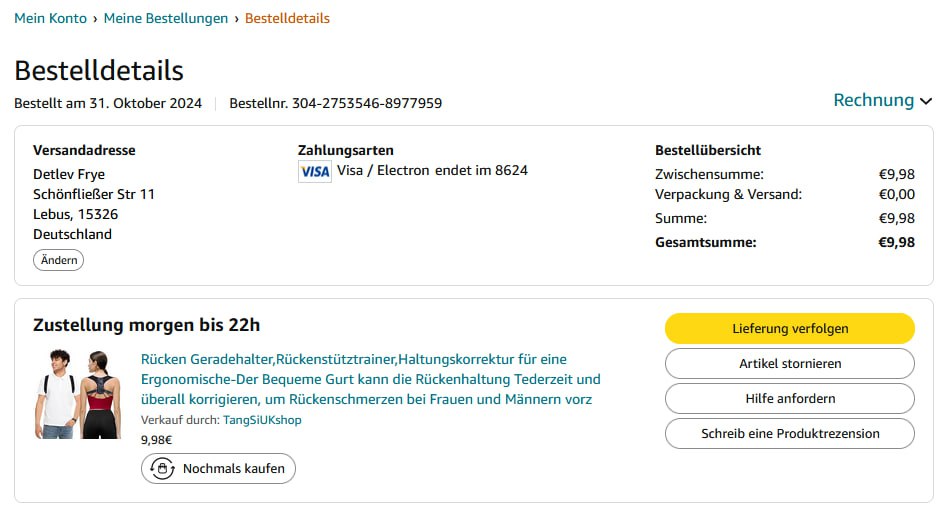Visit the TangSiUKshop seller page
This screenshot has height=516, width=952.
(x=262, y=420)
